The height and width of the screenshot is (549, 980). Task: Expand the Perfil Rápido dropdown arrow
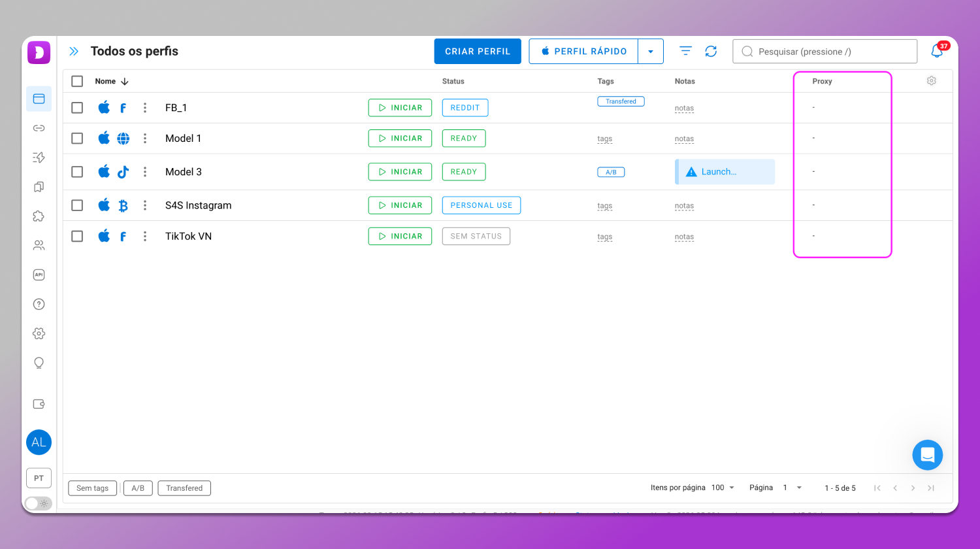click(x=650, y=52)
